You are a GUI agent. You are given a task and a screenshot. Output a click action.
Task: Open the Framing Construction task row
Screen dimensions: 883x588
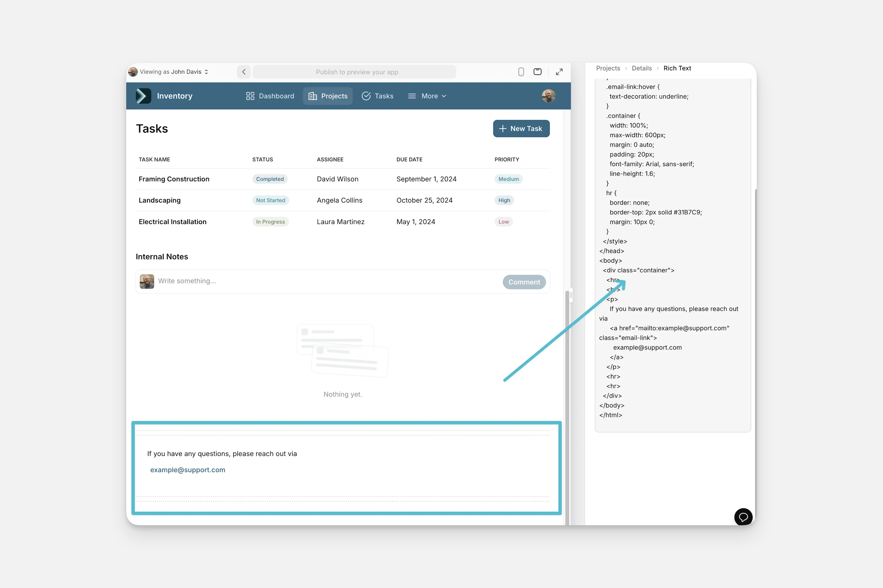tap(343, 179)
